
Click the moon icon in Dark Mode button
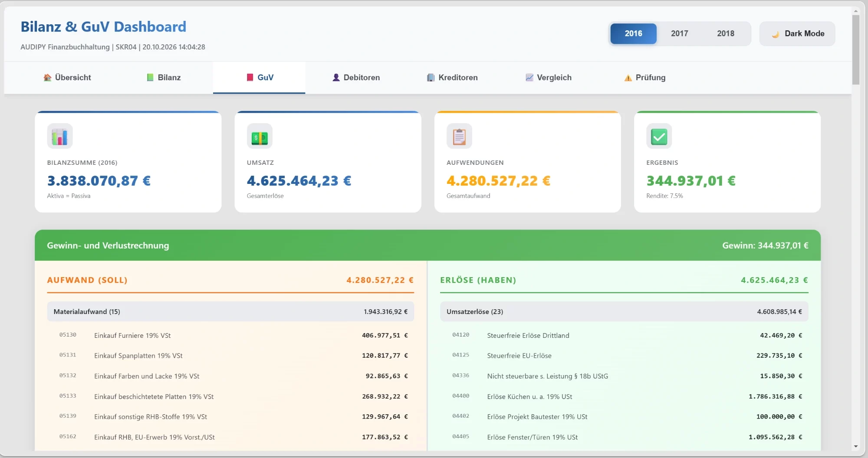pos(776,34)
